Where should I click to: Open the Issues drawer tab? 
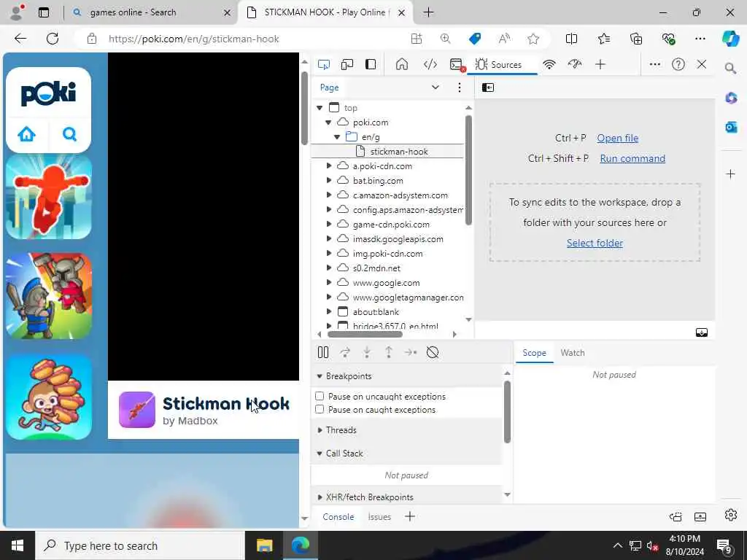[x=379, y=517]
